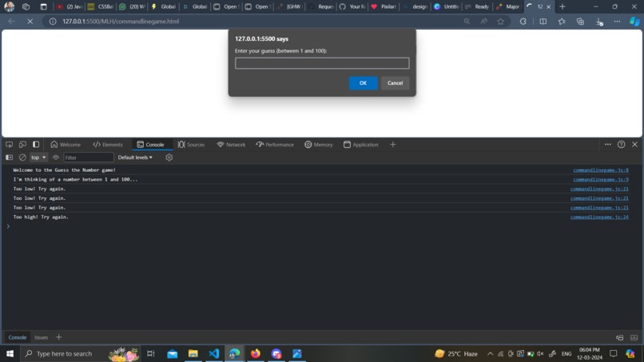Open DevTools help icon

621,145
